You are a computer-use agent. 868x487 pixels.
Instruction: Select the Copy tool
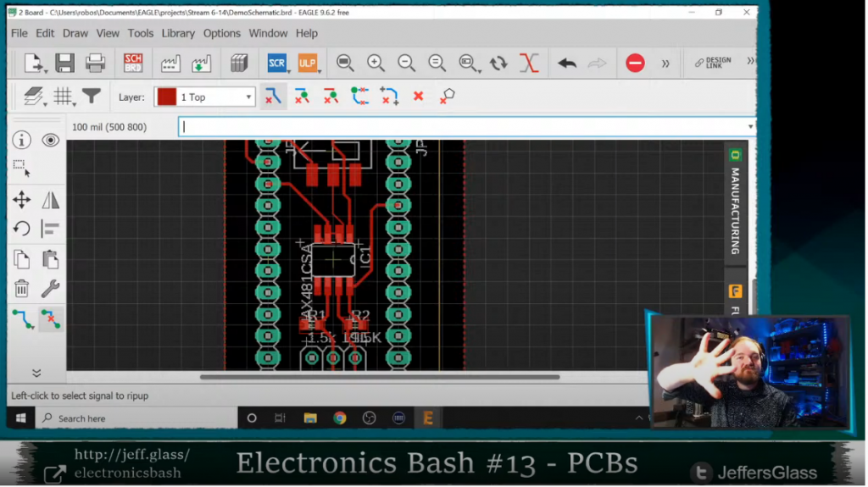tap(21, 259)
